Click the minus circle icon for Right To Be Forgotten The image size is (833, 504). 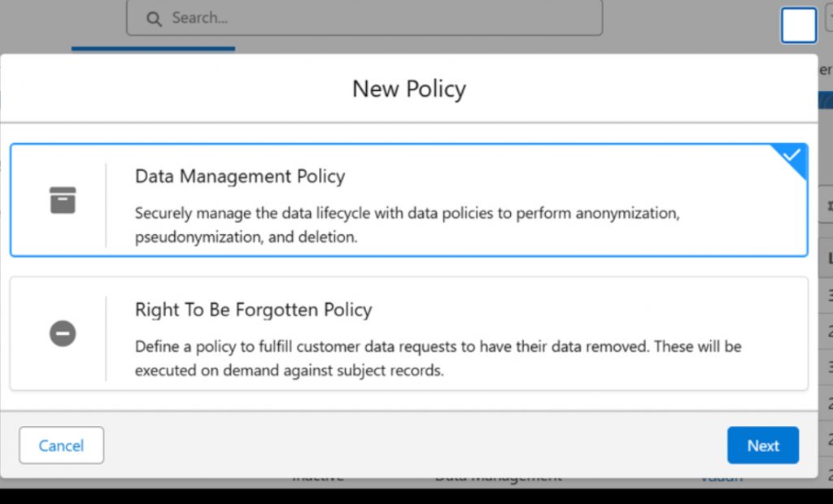tap(63, 333)
